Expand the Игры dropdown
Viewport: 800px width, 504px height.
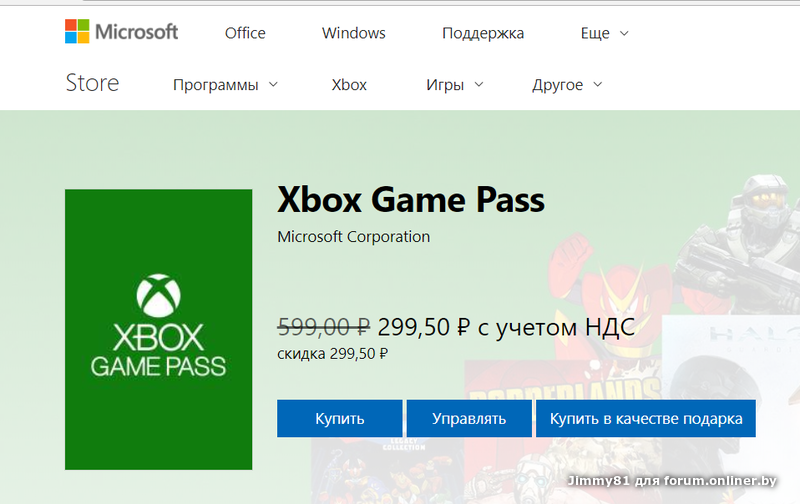[455, 85]
